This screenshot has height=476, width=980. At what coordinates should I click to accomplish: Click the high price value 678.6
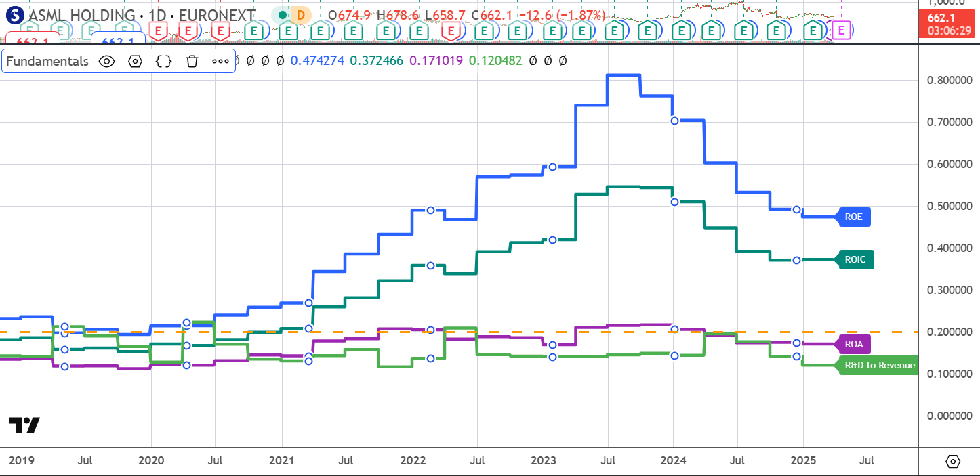pos(403,14)
